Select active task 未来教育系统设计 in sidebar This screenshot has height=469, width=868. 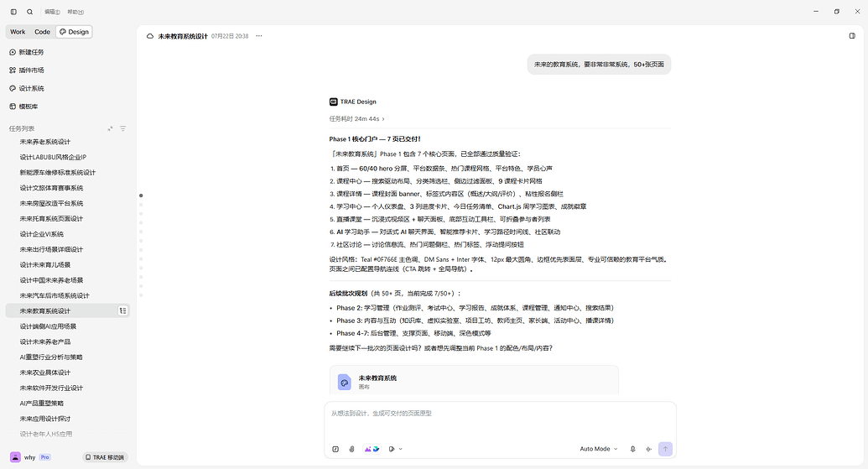68,311
